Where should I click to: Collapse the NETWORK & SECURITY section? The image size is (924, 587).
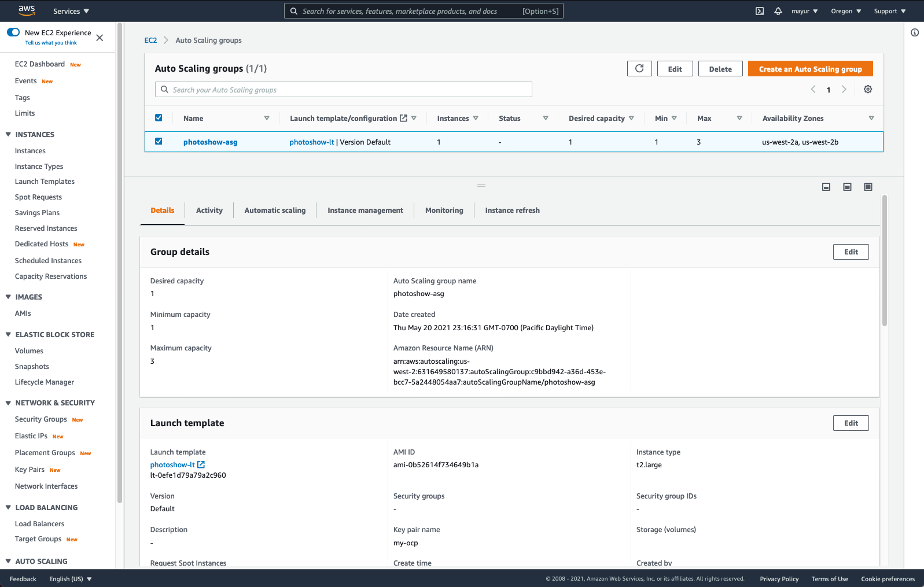pos(8,403)
